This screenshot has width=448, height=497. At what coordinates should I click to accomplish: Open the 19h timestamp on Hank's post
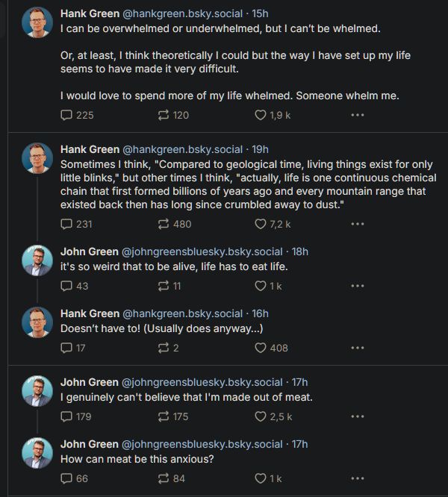[x=261, y=149]
